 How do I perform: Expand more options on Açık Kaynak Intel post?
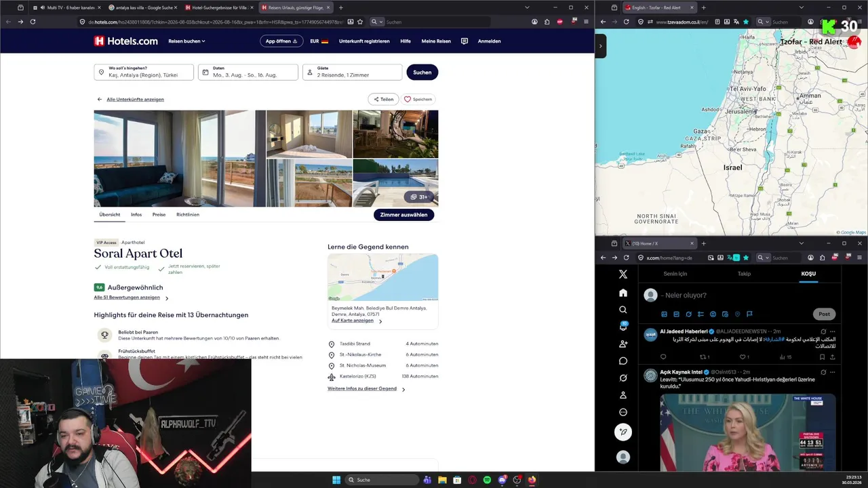[x=833, y=372]
